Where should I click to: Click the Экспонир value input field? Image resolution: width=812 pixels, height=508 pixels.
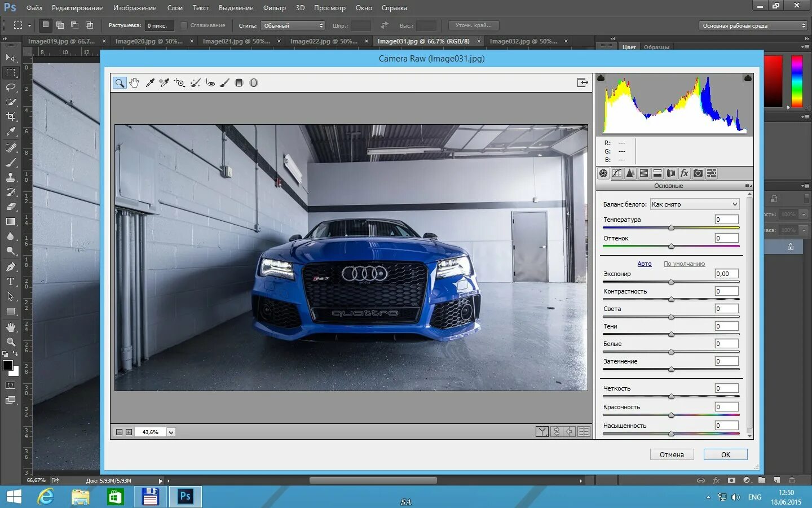[726, 274]
